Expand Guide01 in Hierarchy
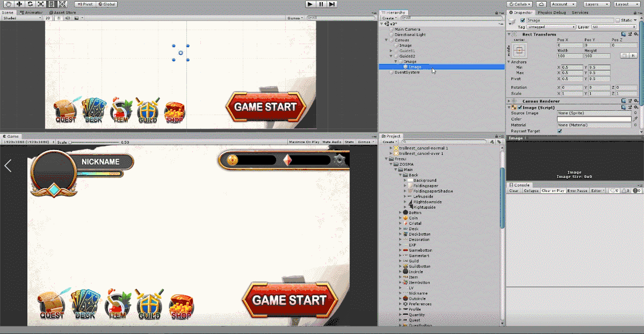This screenshot has height=334, width=644. coord(391,51)
